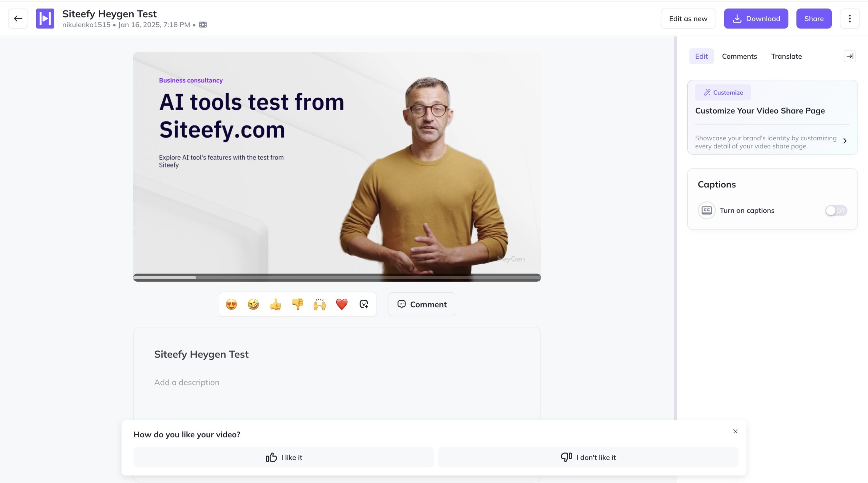Switch to the Translate tab
Screen dimensions: 868x483
(x=786, y=56)
